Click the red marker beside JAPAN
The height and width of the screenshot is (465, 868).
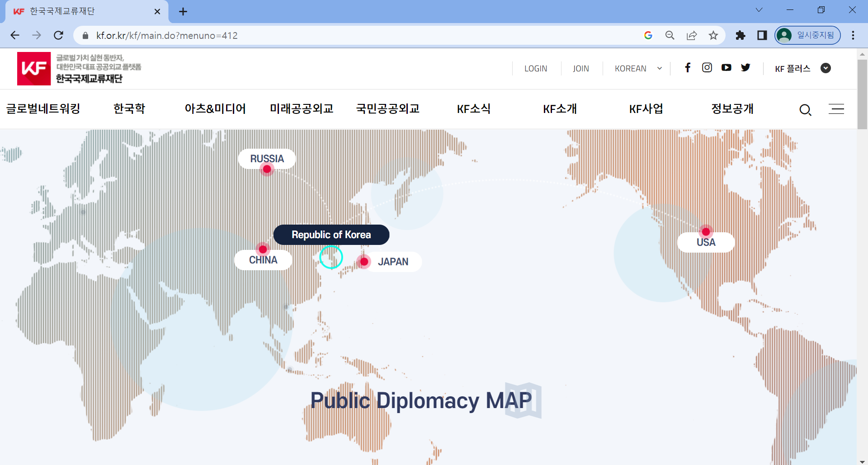pos(364,262)
